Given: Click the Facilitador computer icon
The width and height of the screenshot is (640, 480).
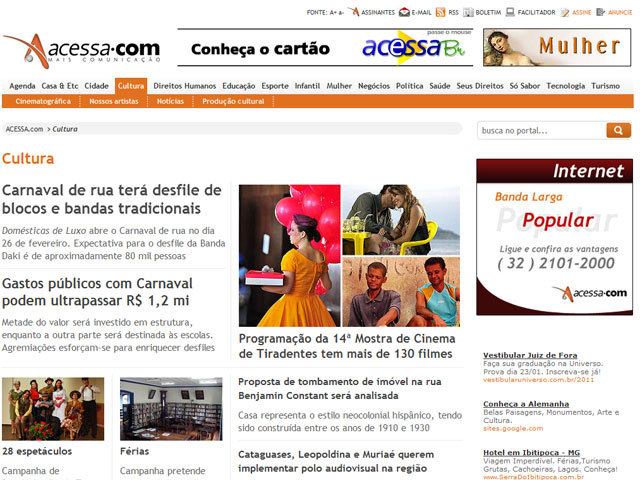Looking at the screenshot, I should pos(511,13).
